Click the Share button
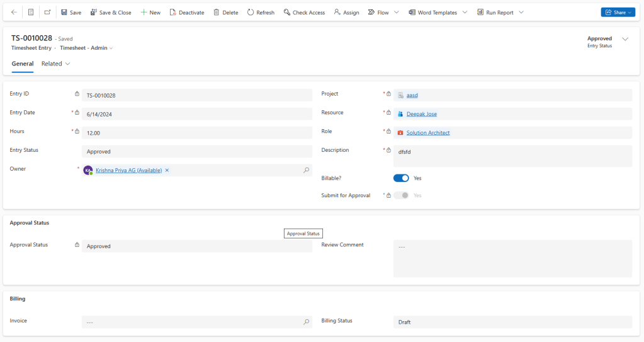644x342 pixels. coord(618,12)
